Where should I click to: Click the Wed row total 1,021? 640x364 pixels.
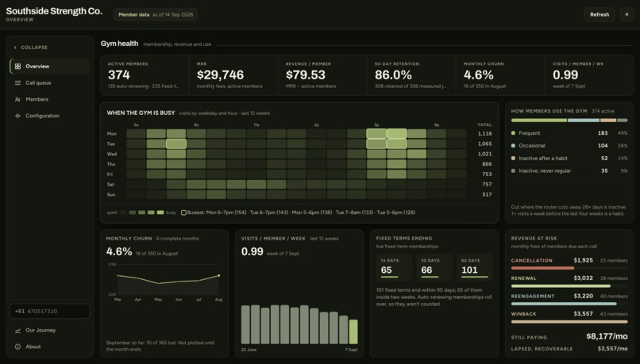pos(484,154)
